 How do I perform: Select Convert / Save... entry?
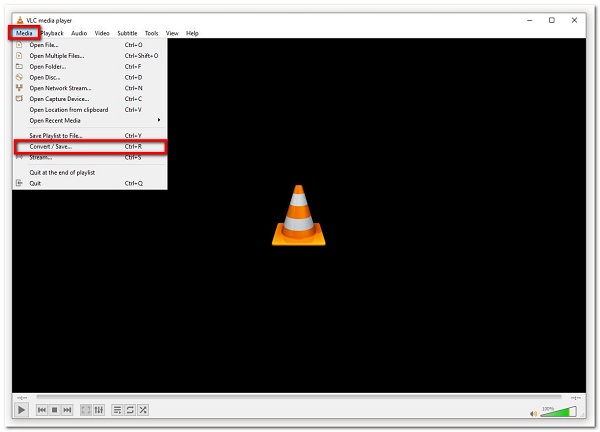[x=90, y=147]
